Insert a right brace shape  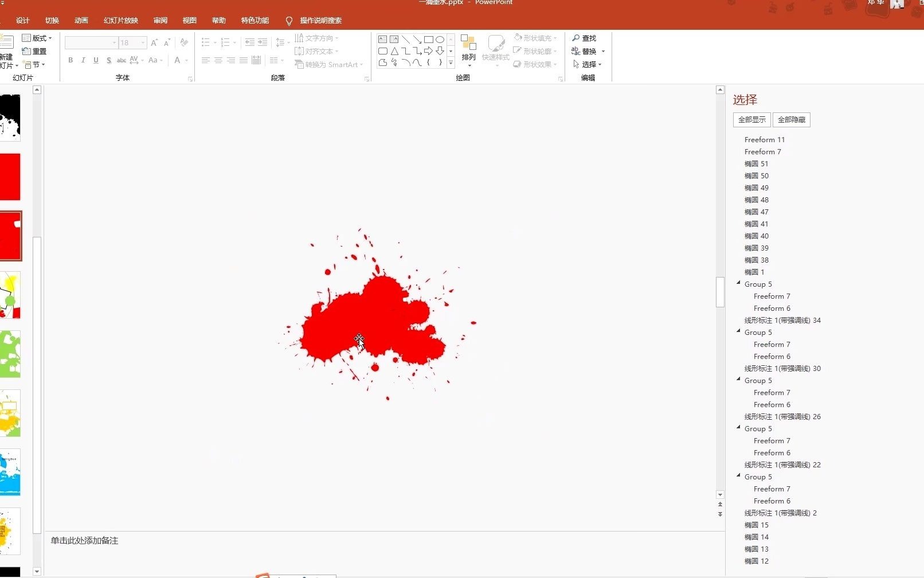[440, 63]
